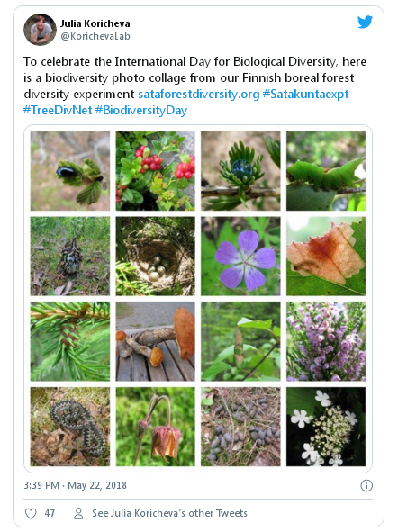Viewport: 416px width, 532px height.
Task: Click the #BiodiversityDay hashtag
Action: 141,111
